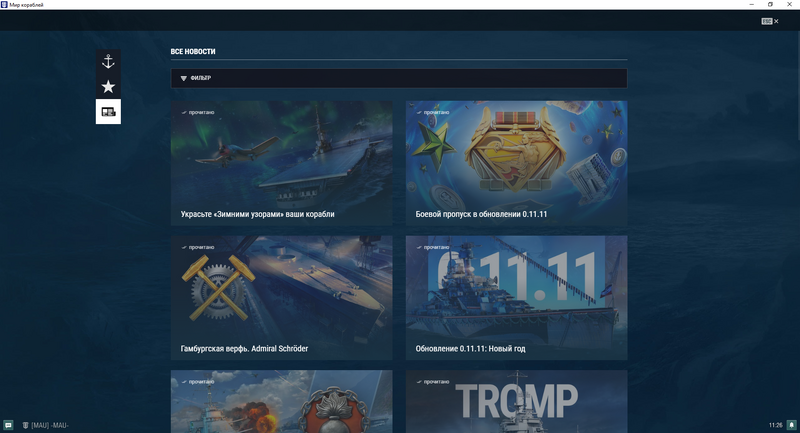Open the anchor port tab in sidebar
The width and height of the screenshot is (800, 433).
[x=108, y=62]
